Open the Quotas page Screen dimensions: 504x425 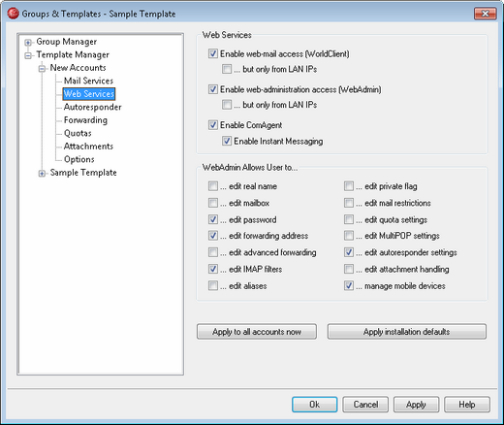click(78, 133)
